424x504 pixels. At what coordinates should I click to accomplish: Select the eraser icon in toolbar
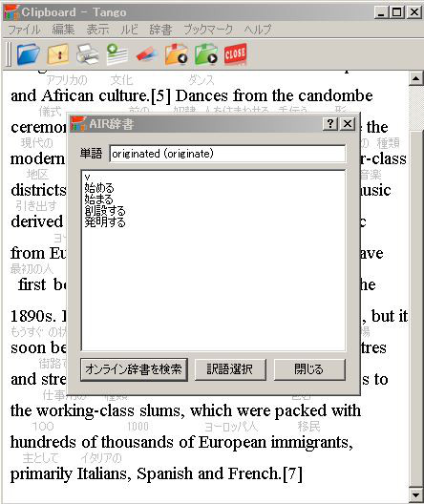(x=147, y=54)
